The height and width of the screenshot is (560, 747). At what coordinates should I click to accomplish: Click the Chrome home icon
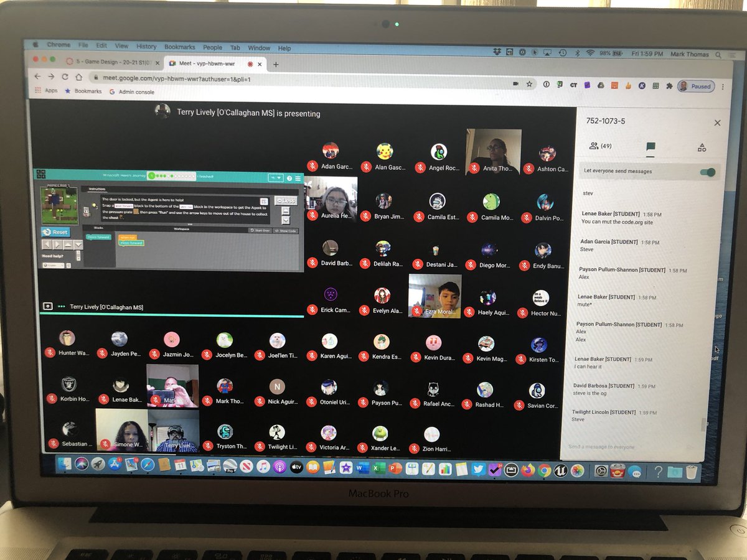pos(79,77)
